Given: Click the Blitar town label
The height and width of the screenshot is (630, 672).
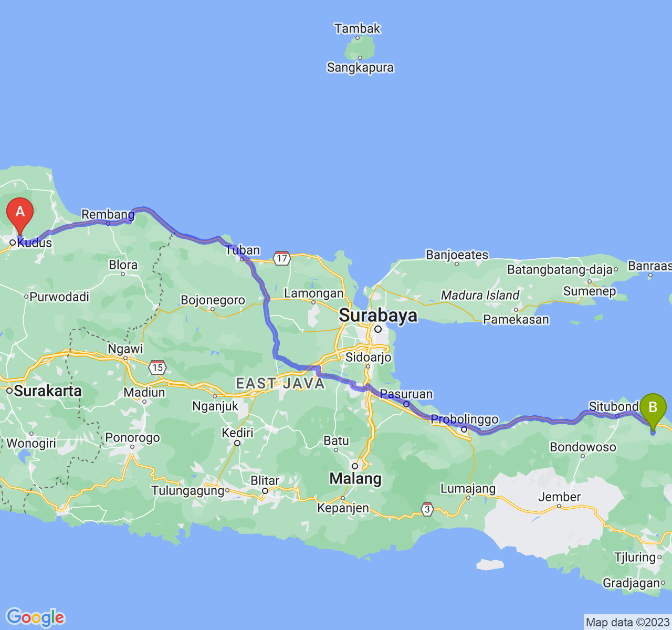Looking at the screenshot, I should point(265,480).
